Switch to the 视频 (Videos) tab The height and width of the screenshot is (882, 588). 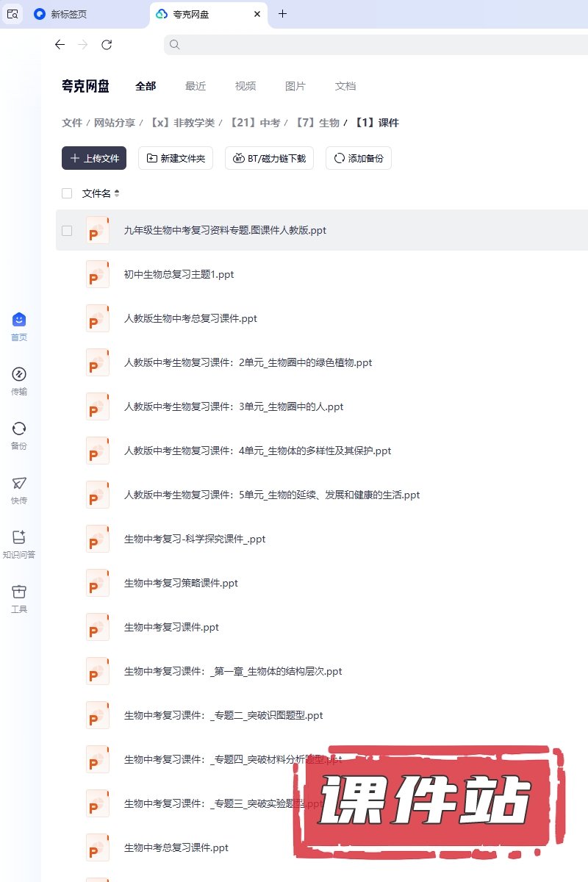pos(245,86)
